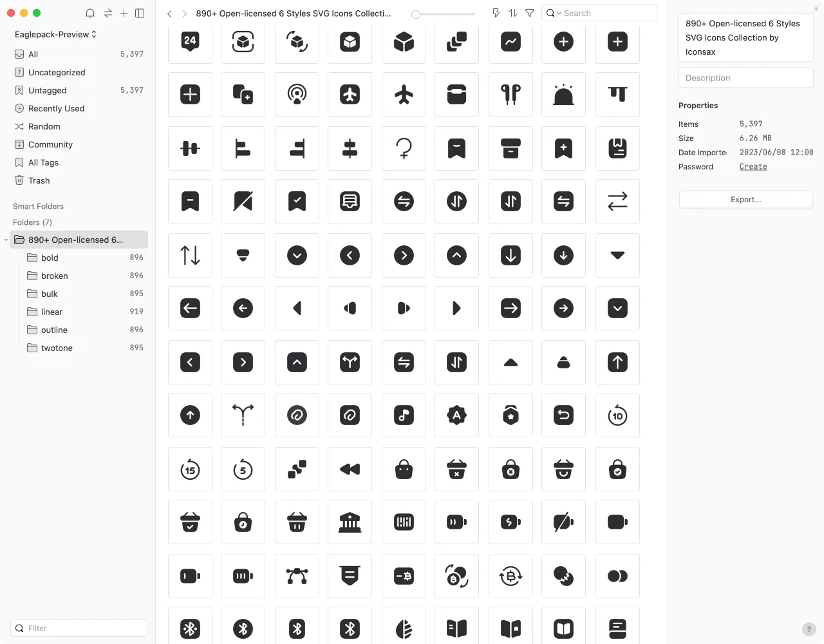Click the help question mark button
824x644 pixels.
point(809,629)
